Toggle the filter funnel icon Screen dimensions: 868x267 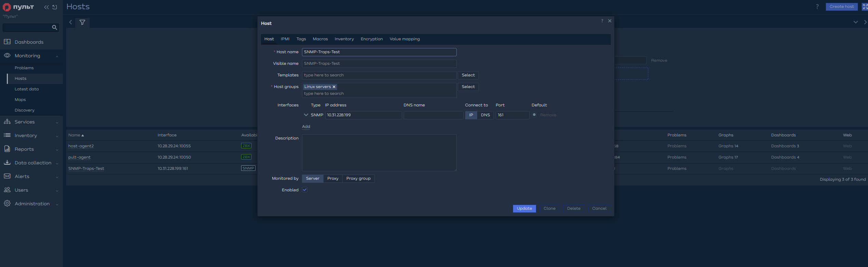(x=82, y=23)
